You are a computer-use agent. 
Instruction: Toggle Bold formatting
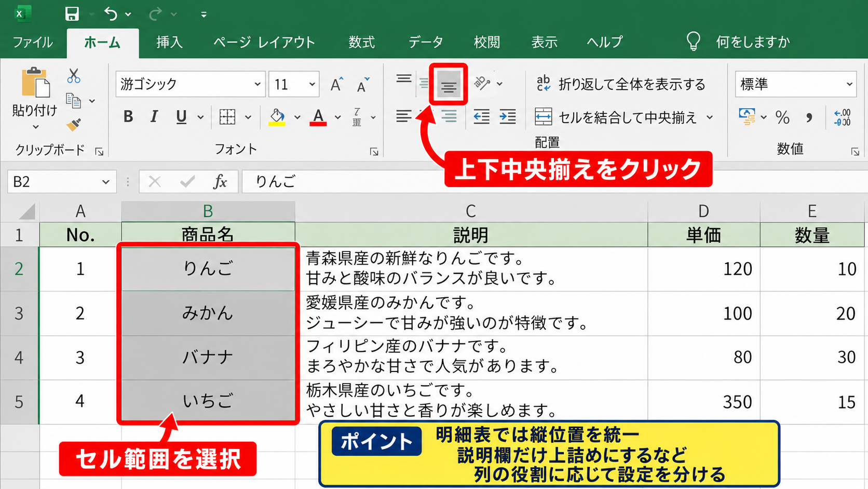point(128,117)
